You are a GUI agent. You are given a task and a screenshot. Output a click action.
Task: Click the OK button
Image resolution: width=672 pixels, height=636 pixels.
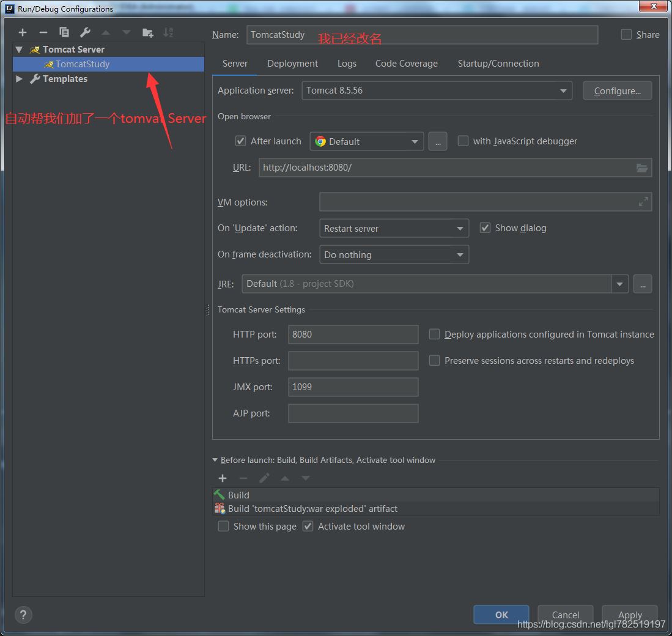[x=501, y=615]
